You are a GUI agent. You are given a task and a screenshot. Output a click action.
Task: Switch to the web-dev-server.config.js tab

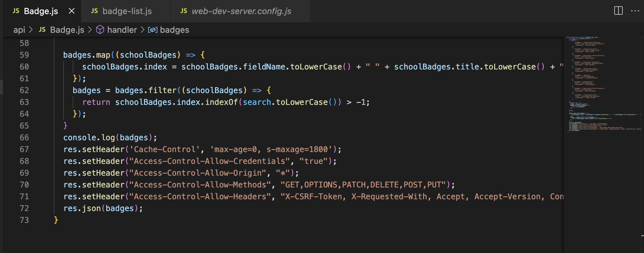point(241,11)
